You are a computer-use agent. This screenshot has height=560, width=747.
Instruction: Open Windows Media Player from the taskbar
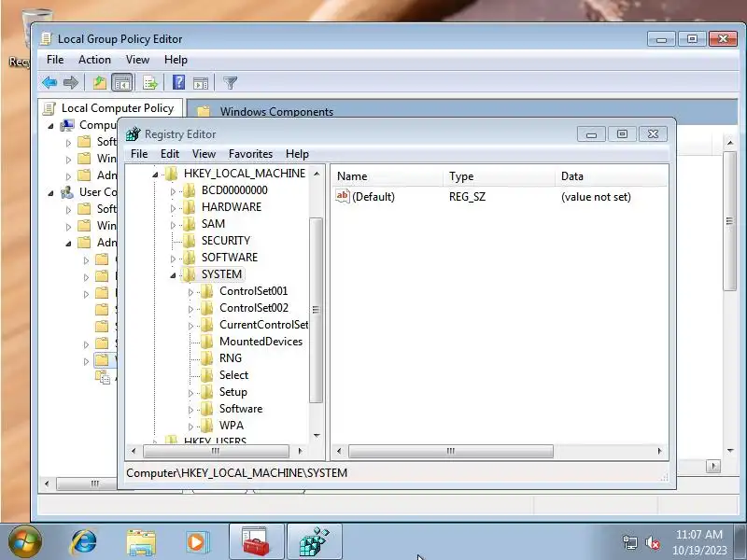pyautogui.click(x=197, y=542)
